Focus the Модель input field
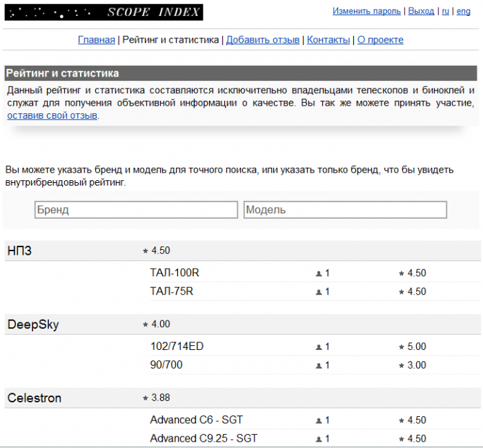Image resolution: width=483 pixels, height=448 pixels. [x=345, y=210]
